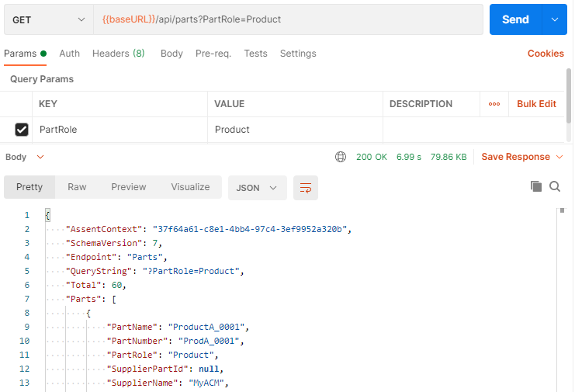Click the "AssentContext" JSON key

click(x=104, y=229)
